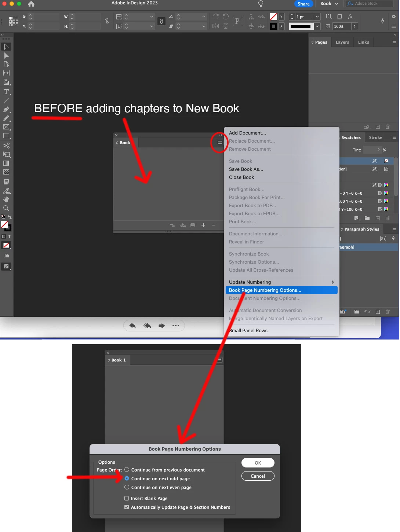Click Save the book icon in Book panel
Image resolution: width=400 pixels, height=532 pixels.
pos(183,225)
